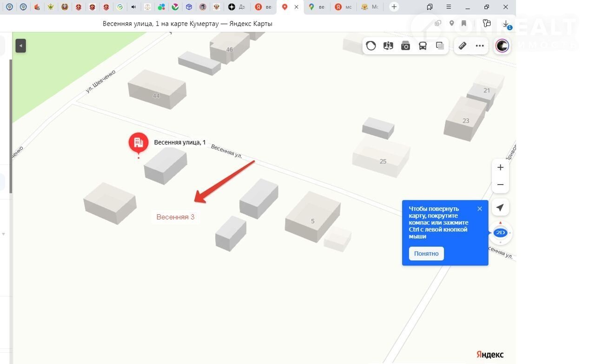
Task: Collapse the left sidebar panel arrow
Action: click(x=20, y=46)
